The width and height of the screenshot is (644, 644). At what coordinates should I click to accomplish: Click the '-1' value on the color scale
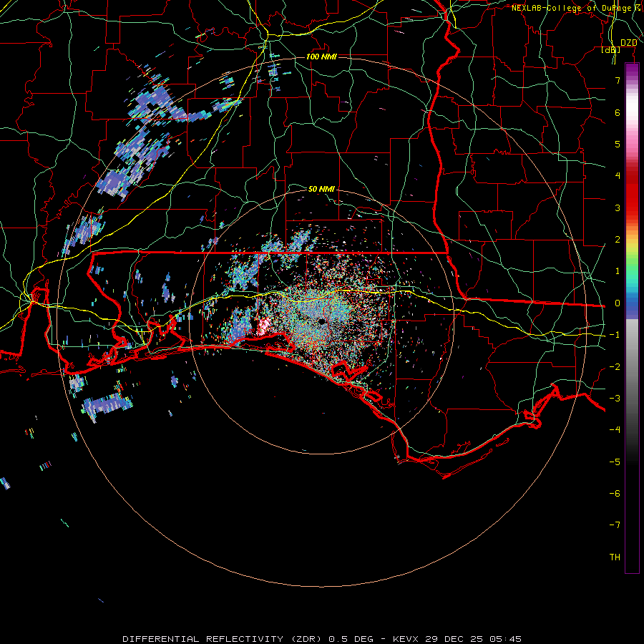point(615,335)
